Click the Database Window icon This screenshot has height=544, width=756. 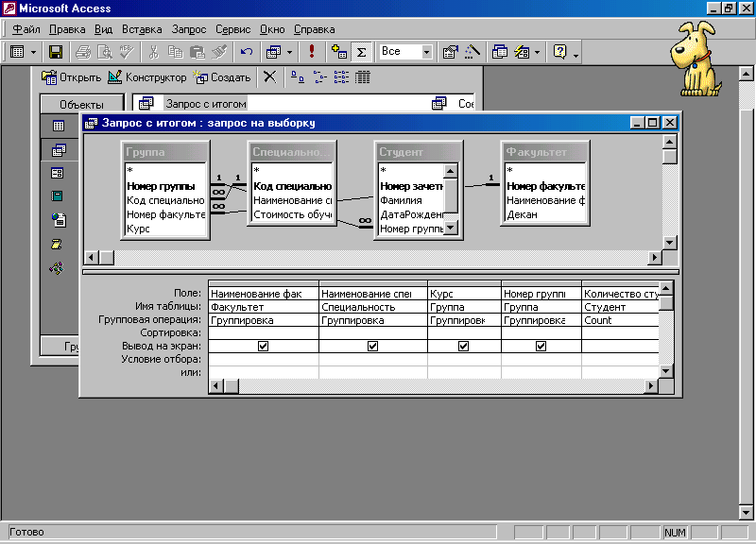[x=500, y=52]
